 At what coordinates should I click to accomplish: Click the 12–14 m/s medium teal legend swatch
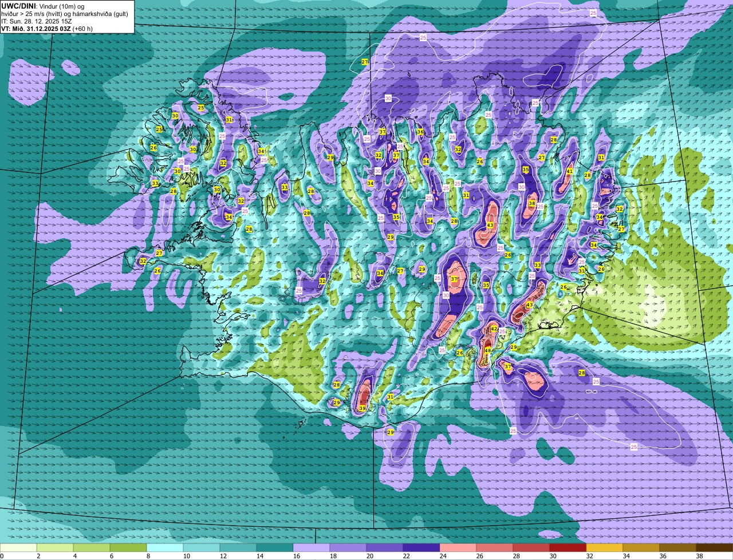[x=238, y=548]
